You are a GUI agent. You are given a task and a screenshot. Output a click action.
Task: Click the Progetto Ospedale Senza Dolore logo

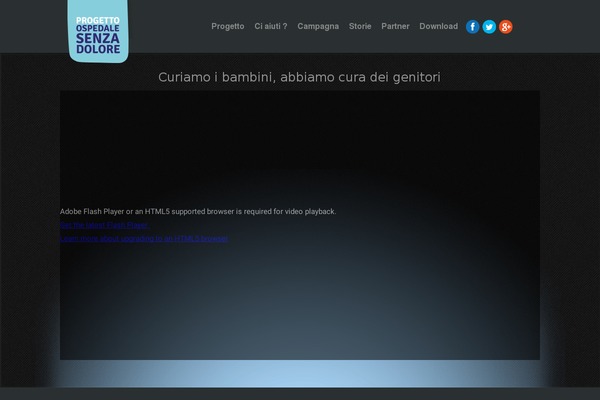tap(98, 31)
